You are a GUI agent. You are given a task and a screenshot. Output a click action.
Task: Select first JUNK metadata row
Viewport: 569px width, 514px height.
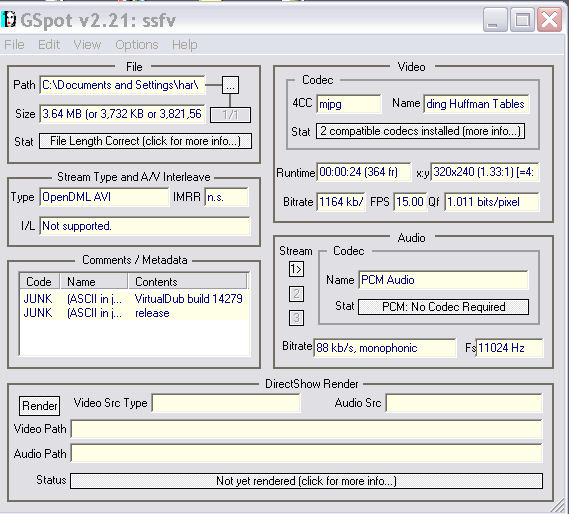pos(134,299)
